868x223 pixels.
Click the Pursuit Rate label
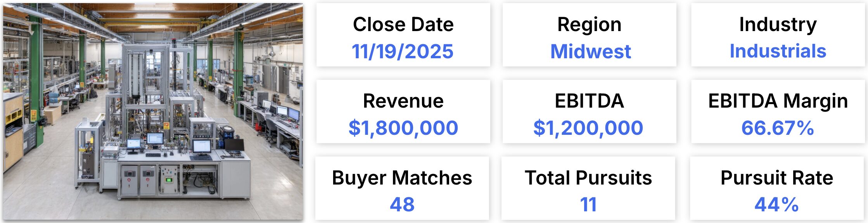click(776, 178)
